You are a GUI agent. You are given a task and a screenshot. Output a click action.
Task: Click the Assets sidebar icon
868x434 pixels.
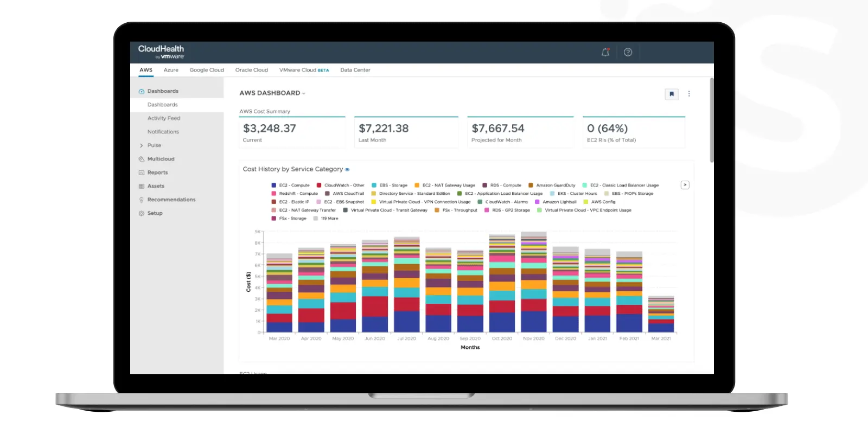click(x=142, y=186)
